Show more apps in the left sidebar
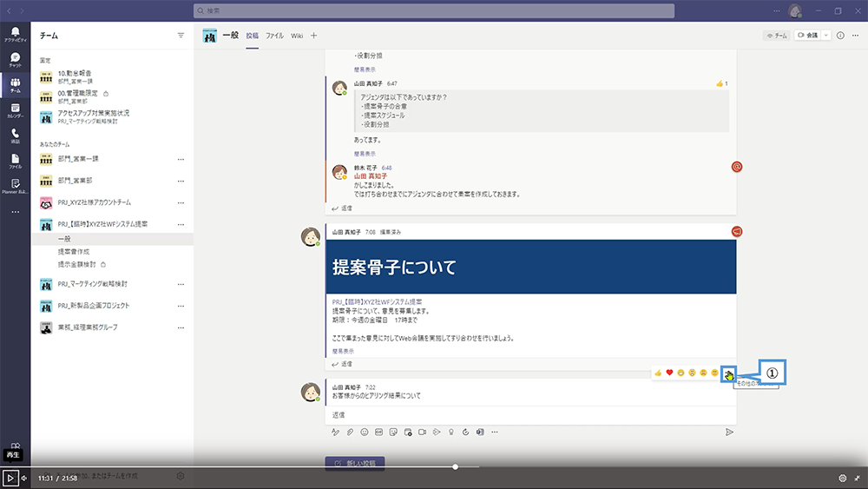This screenshot has height=489, width=868. (16, 212)
